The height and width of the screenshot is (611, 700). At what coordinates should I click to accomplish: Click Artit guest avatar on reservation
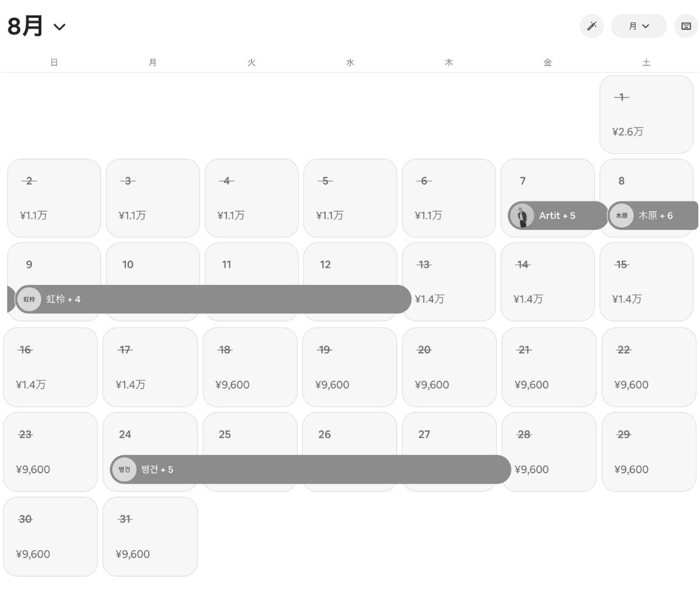coord(521,215)
